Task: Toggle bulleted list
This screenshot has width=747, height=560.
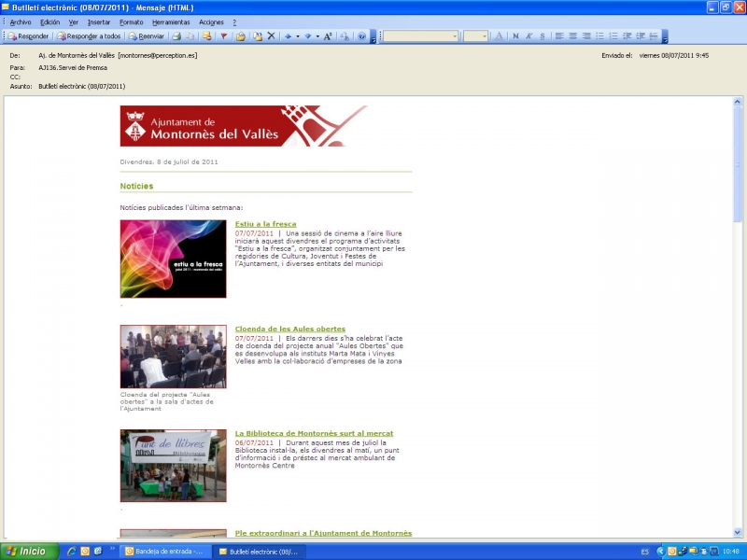Action: click(599, 36)
